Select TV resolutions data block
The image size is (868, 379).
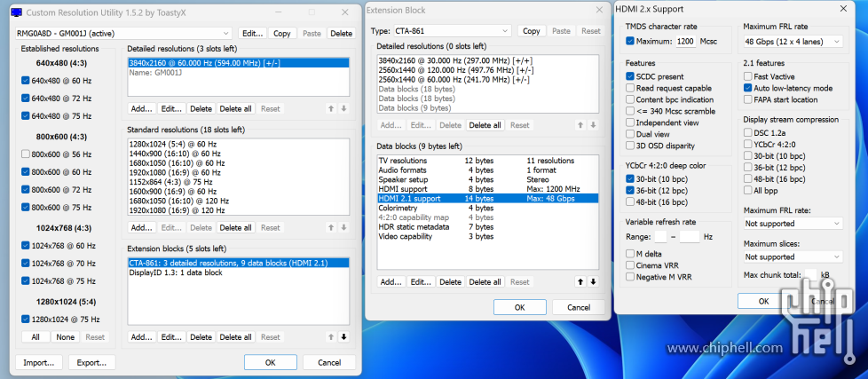(x=488, y=161)
